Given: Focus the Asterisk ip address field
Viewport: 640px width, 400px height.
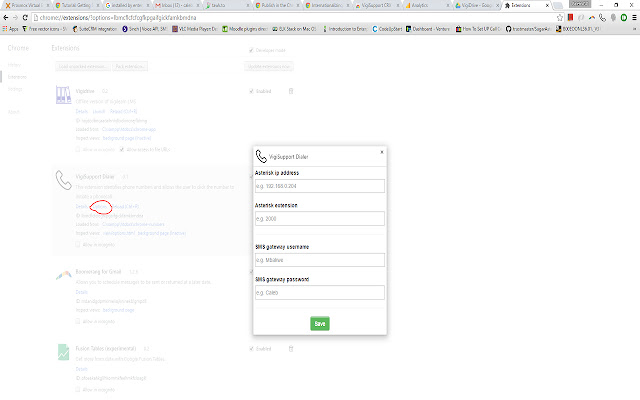Looking at the screenshot, I should point(320,186).
